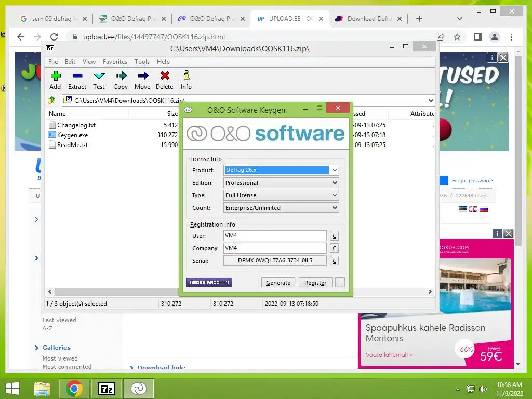532x399 pixels.
Task: Click the Test toolbar icon
Action: click(x=99, y=75)
